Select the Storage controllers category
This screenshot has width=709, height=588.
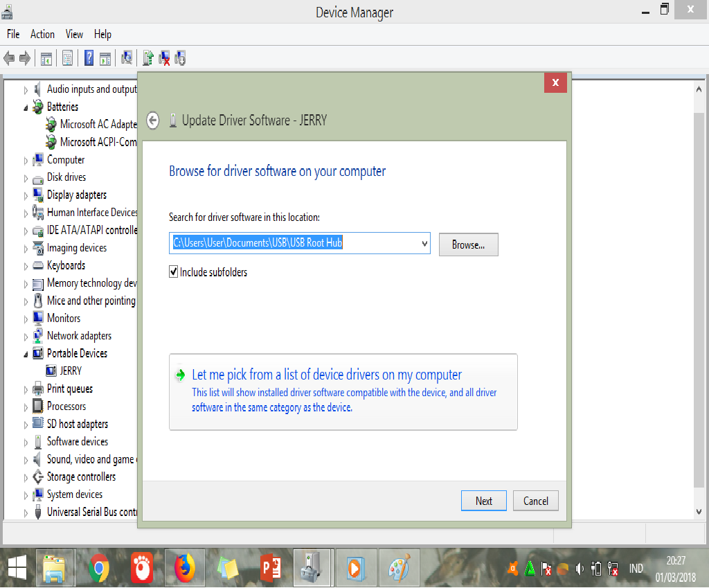tap(81, 476)
